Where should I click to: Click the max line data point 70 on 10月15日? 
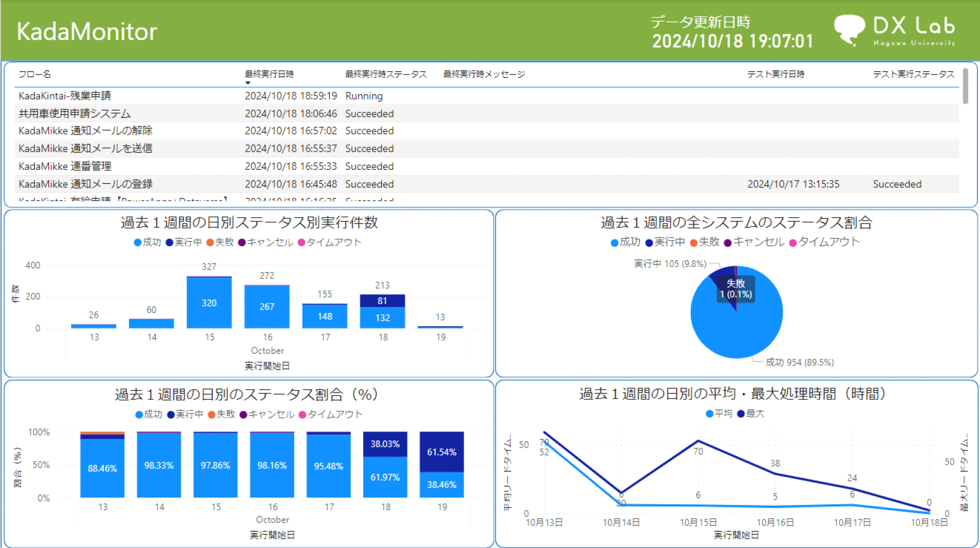[x=698, y=441]
